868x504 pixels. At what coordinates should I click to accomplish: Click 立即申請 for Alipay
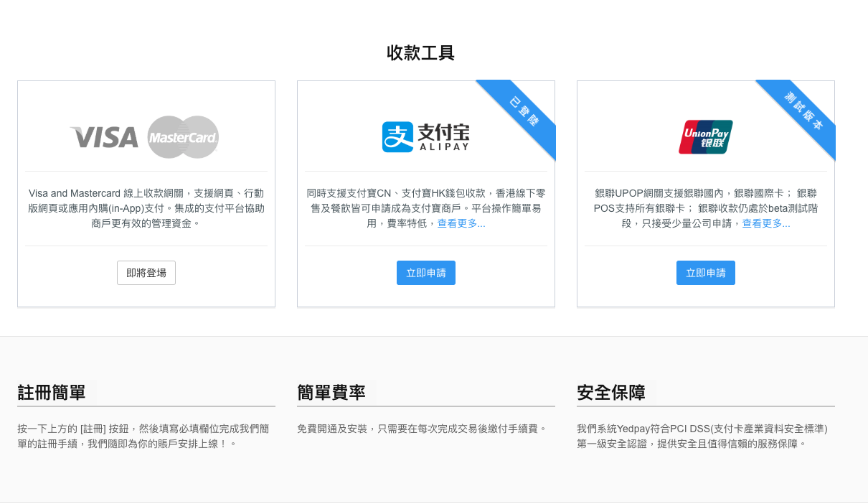pos(426,273)
